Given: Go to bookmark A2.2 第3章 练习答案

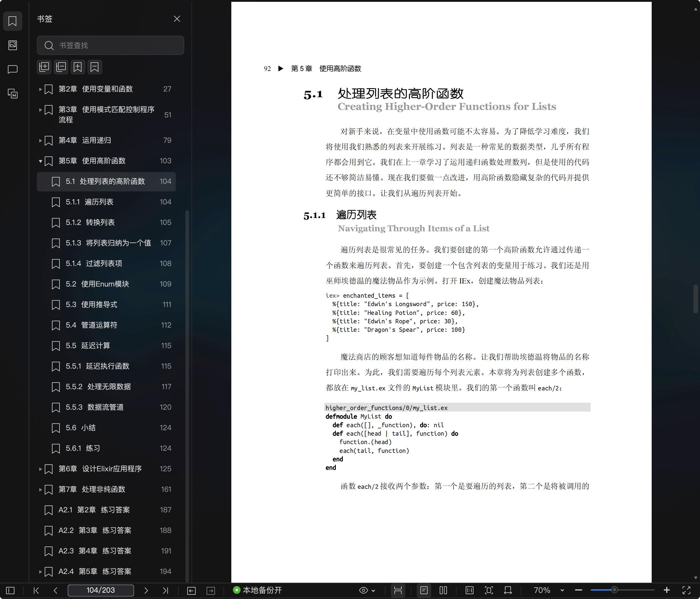Looking at the screenshot, I should [106, 530].
